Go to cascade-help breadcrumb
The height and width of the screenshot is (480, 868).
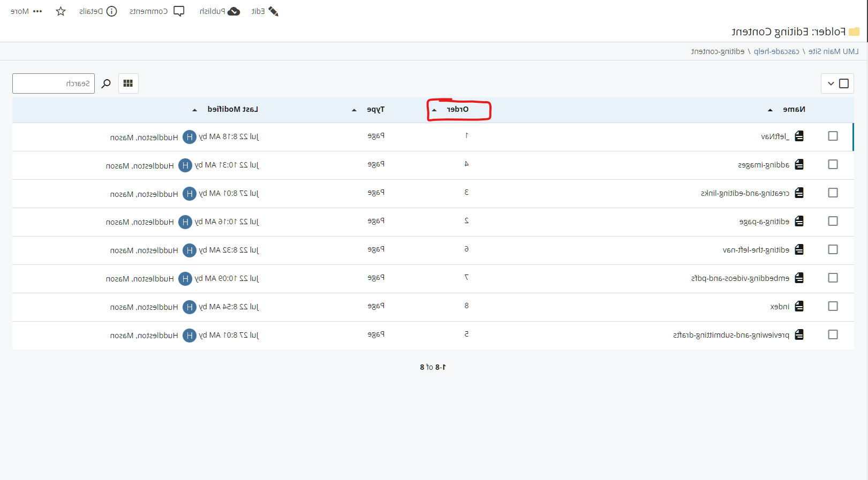pos(776,51)
